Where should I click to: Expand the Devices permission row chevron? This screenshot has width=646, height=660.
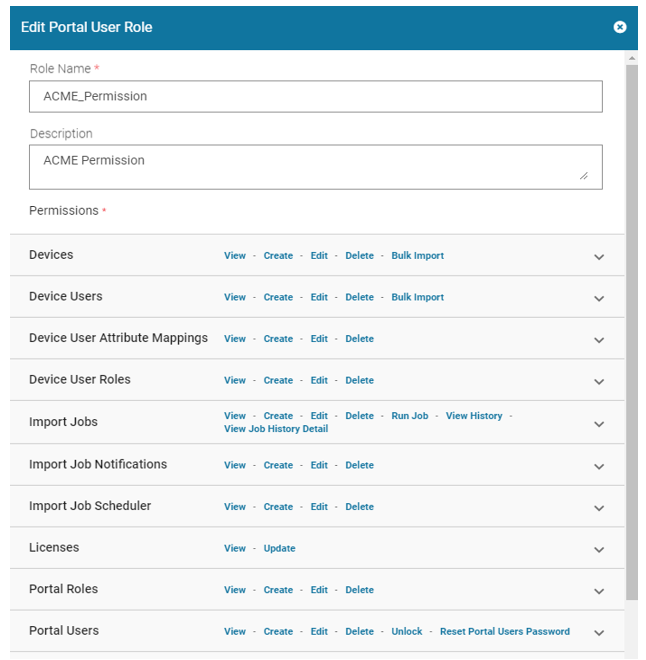(599, 257)
